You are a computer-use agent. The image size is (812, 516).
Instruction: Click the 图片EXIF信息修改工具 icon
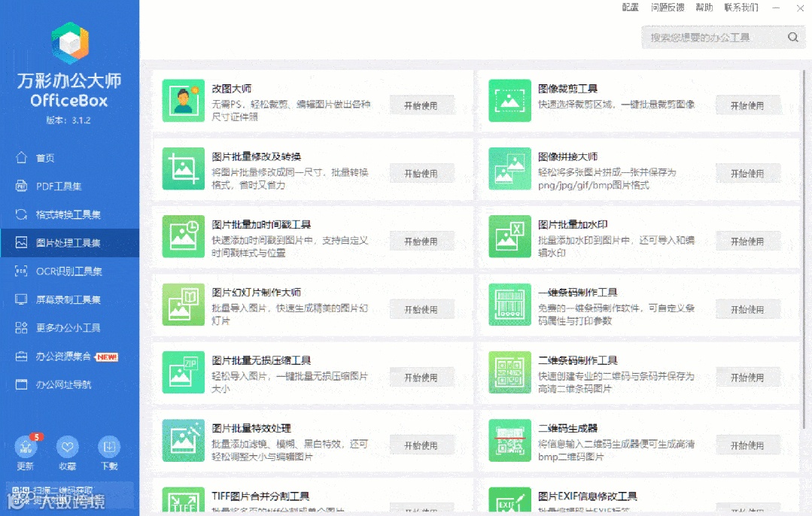click(x=509, y=500)
